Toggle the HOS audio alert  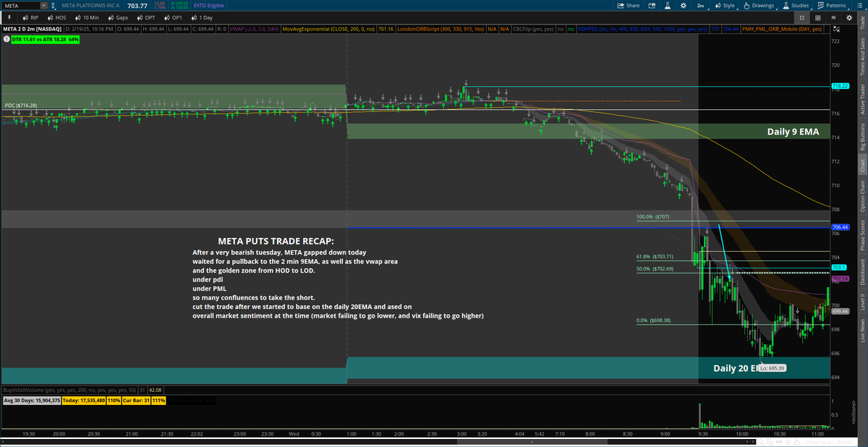click(56, 17)
